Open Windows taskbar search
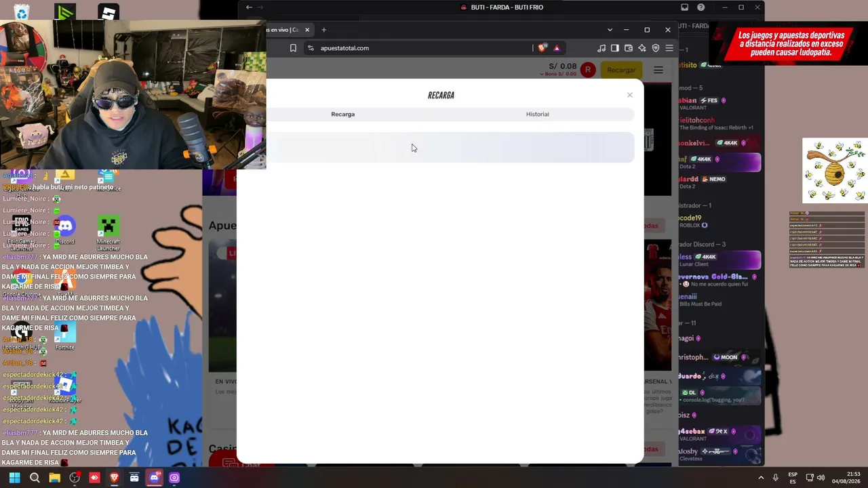This screenshot has height=488, width=868. point(35,478)
